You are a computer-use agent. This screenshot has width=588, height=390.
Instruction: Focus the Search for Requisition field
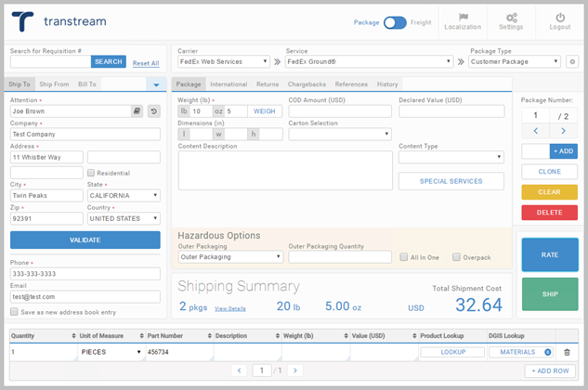pyautogui.click(x=50, y=61)
